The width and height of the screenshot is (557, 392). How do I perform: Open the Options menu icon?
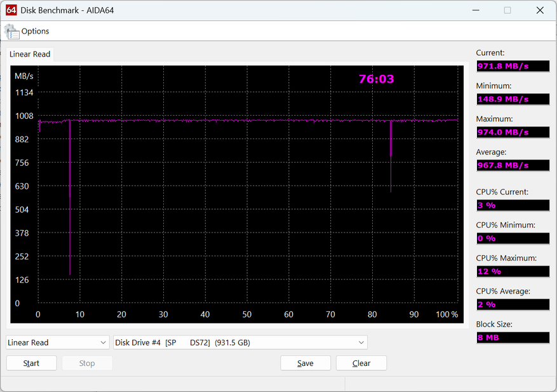click(x=11, y=31)
